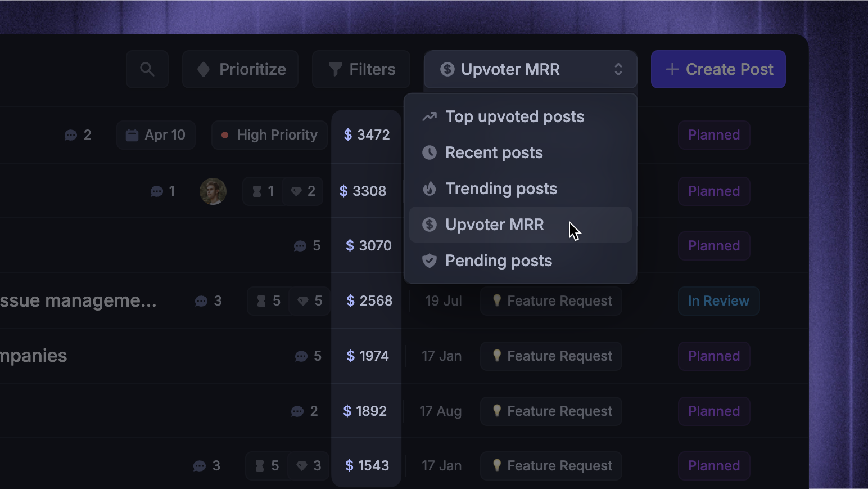Open the Filters panel
The height and width of the screenshot is (489, 868).
click(361, 69)
